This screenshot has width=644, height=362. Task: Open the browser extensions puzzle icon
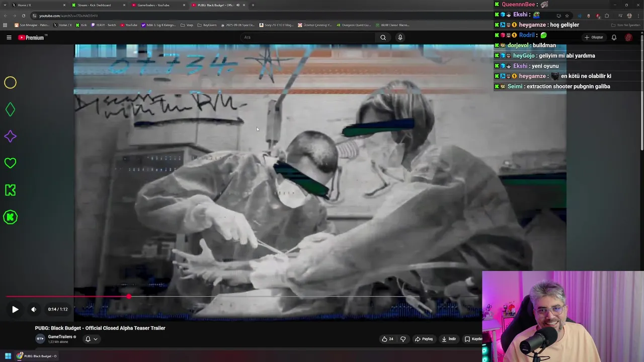click(606, 16)
